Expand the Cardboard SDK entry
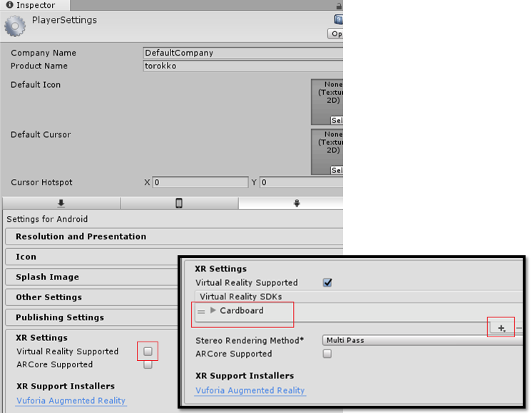This screenshot has width=532, height=415. pyautogui.click(x=213, y=311)
